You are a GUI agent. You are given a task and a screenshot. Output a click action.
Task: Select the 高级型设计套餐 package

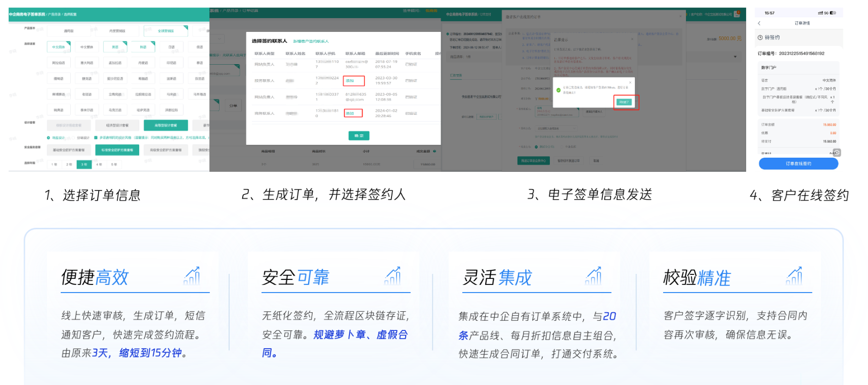[x=166, y=125]
